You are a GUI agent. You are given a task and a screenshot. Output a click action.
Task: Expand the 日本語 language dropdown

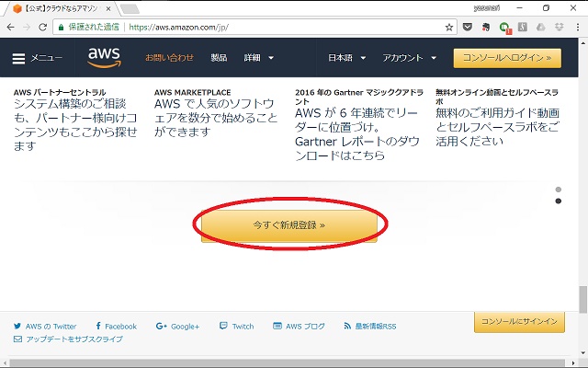click(347, 58)
